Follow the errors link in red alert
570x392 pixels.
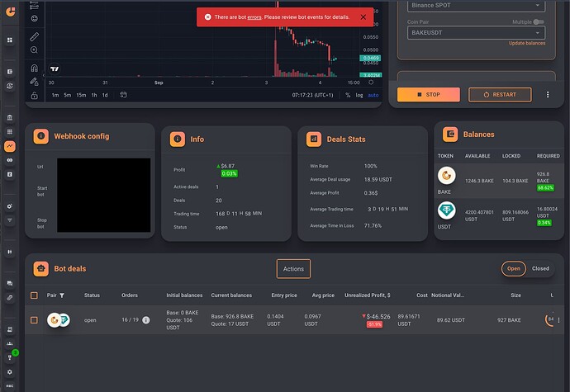tap(254, 17)
